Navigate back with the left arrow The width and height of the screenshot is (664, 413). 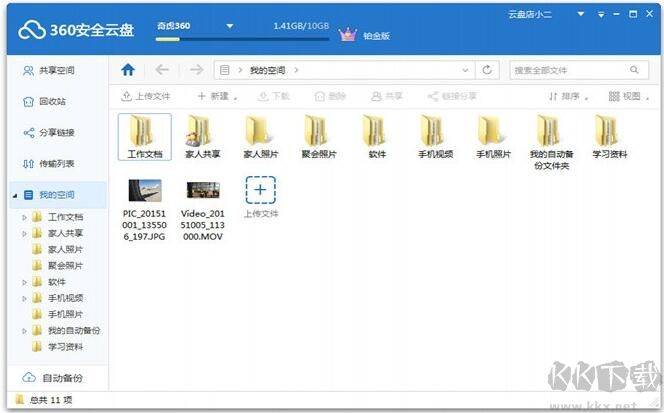162,70
